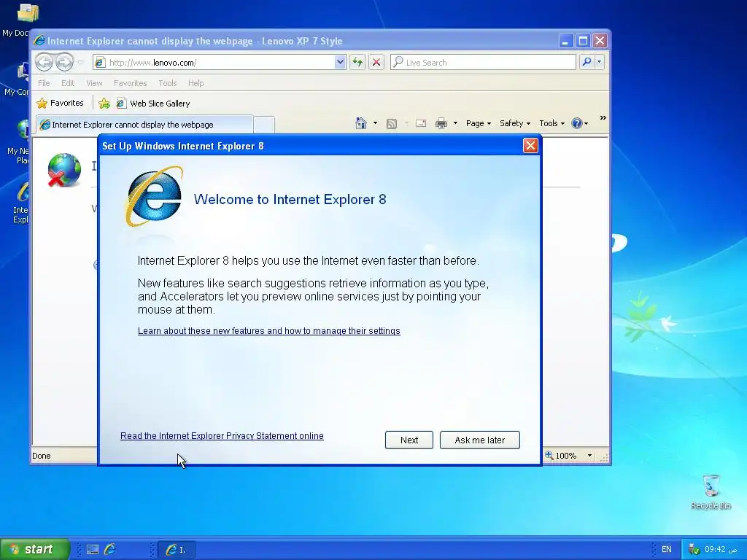Open the Favorites star button

61,103
